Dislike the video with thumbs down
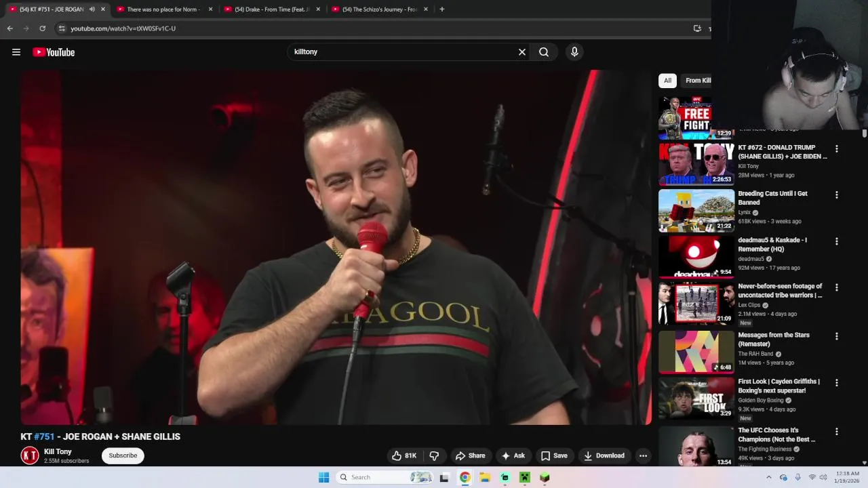 pos(435,455)
